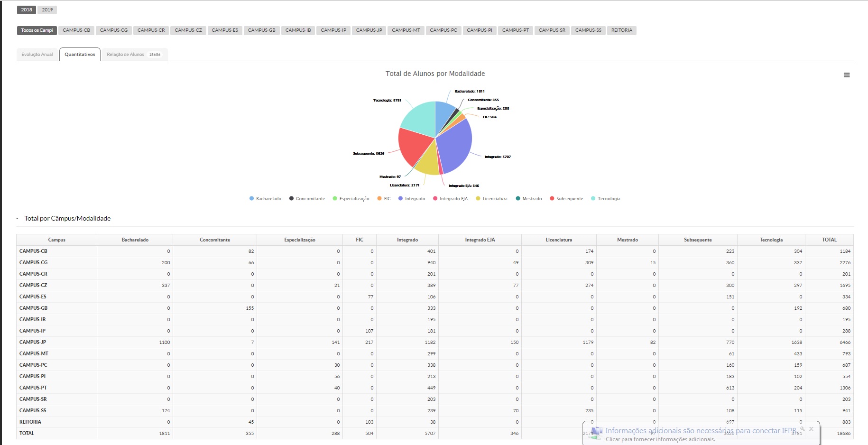Viewport: 868px width, 445px height.
Task: Switch to the Evolução Anual tab
Action: tap(37, 55)
